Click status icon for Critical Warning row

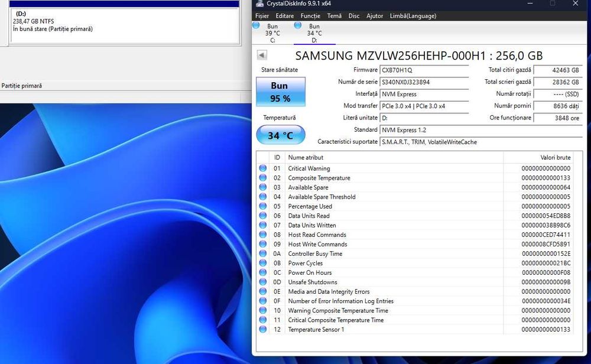tap(263, 168)
